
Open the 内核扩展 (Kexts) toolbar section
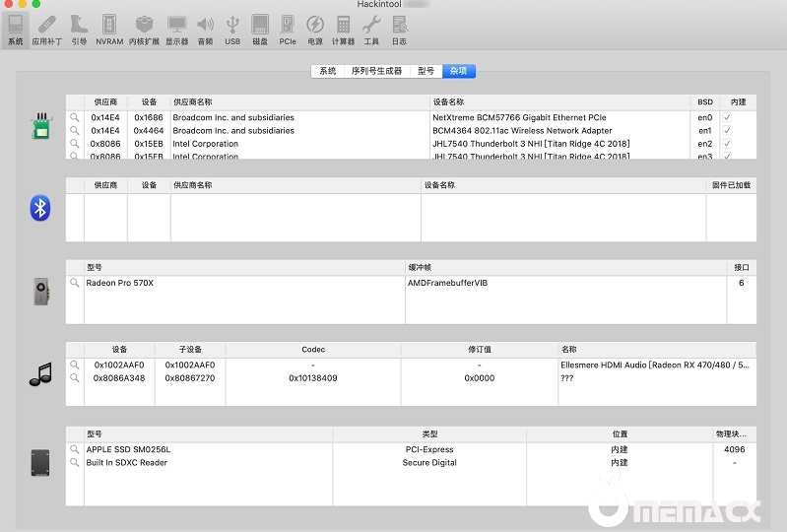[145, 29]
